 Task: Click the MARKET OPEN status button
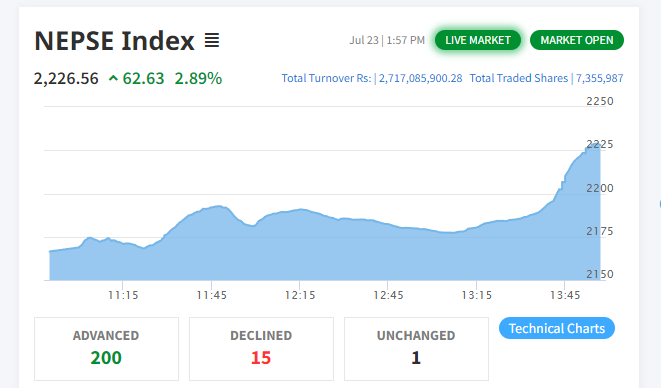(x=577, y=40)
